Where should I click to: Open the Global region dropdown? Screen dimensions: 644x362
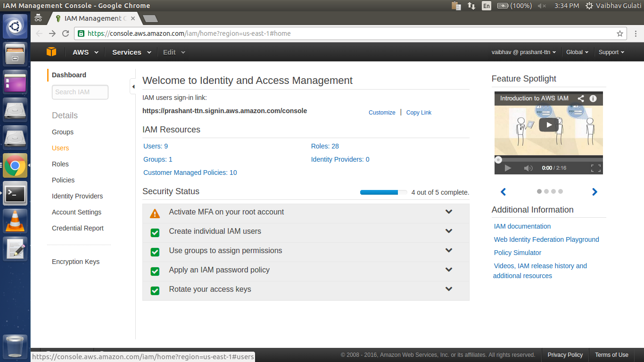click(x=577, y=52)
